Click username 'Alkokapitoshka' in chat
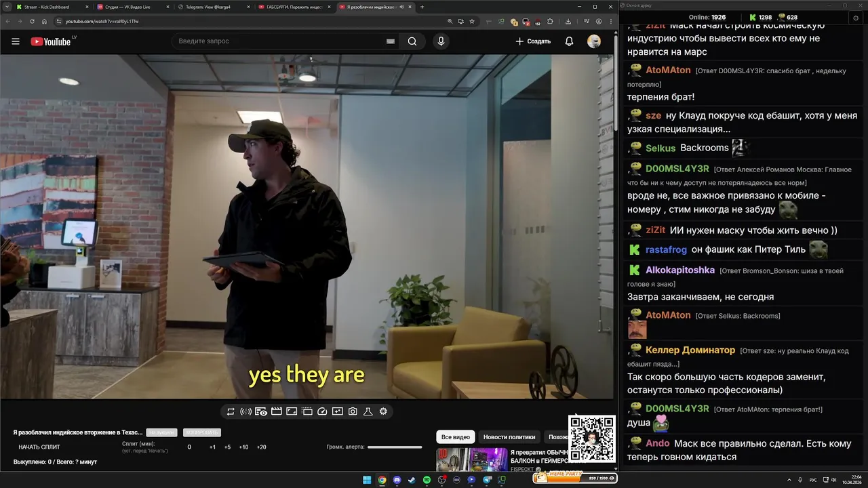 coord(680,270)
